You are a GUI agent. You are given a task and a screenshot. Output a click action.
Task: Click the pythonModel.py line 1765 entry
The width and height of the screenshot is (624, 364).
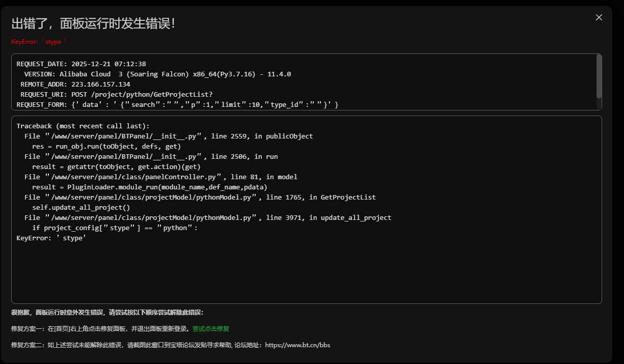tap(200, 197)
